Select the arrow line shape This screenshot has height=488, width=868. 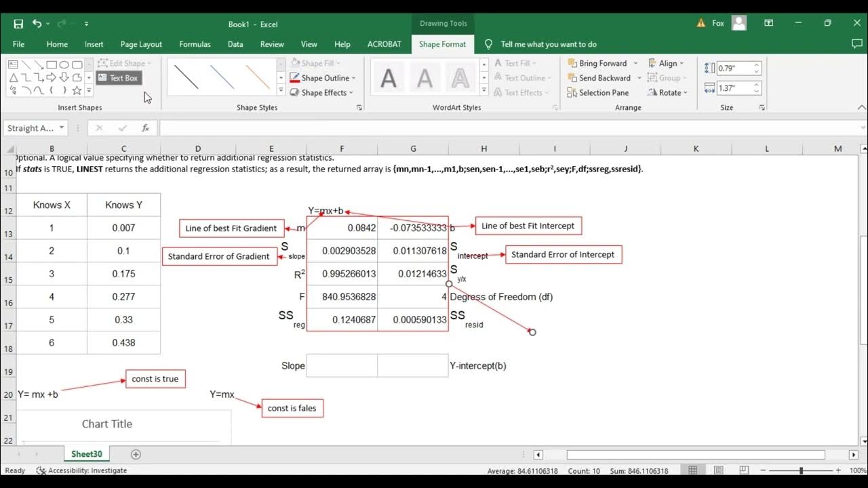point(39,65)
